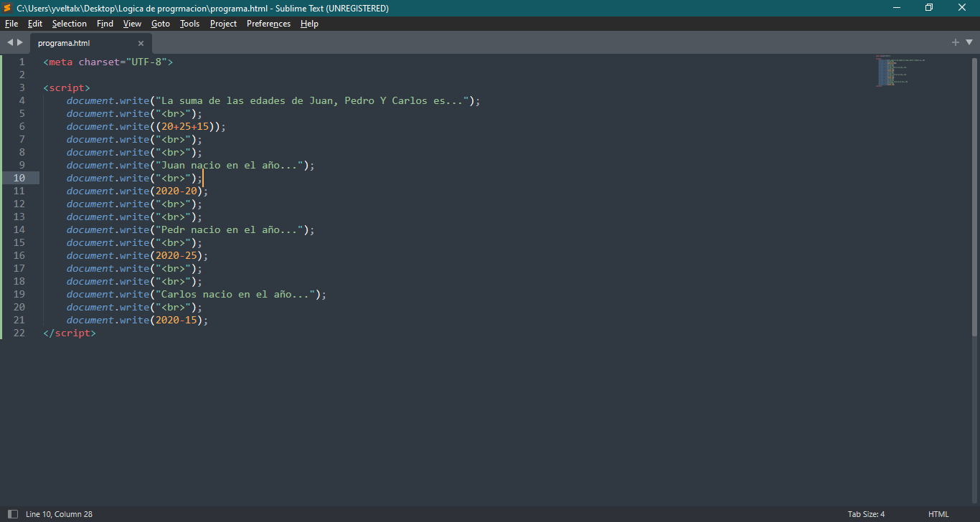The width and height of the screenshot is (980, 522).
Task: Click line number 6 in the gutter
Action: click(x=22, y=126)
